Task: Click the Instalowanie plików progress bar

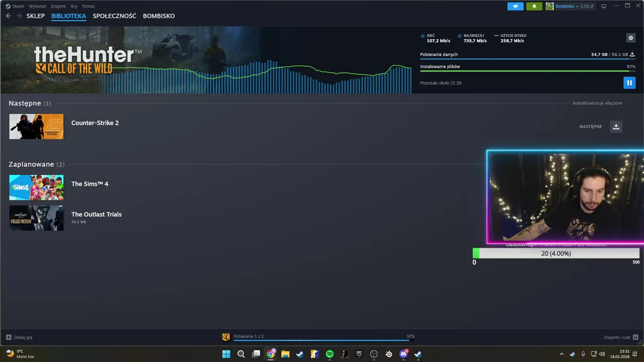Action: (528, 71)
